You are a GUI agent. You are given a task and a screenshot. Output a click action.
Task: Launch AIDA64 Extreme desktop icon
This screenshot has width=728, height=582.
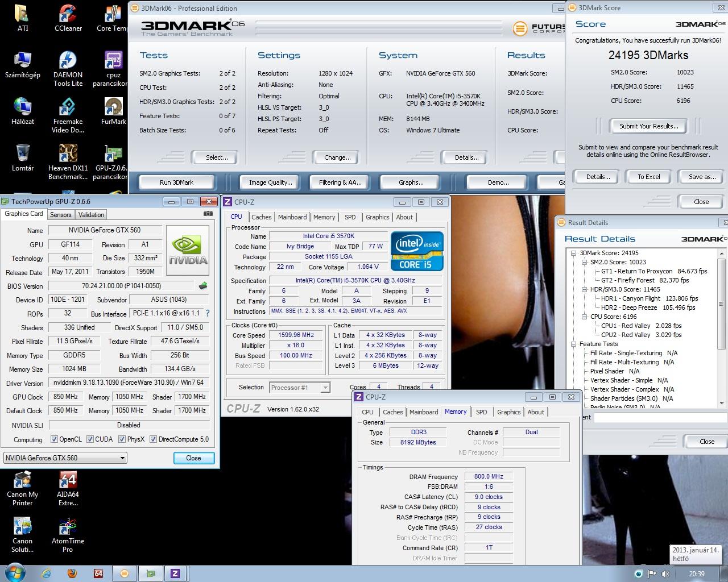coord(68,489)
